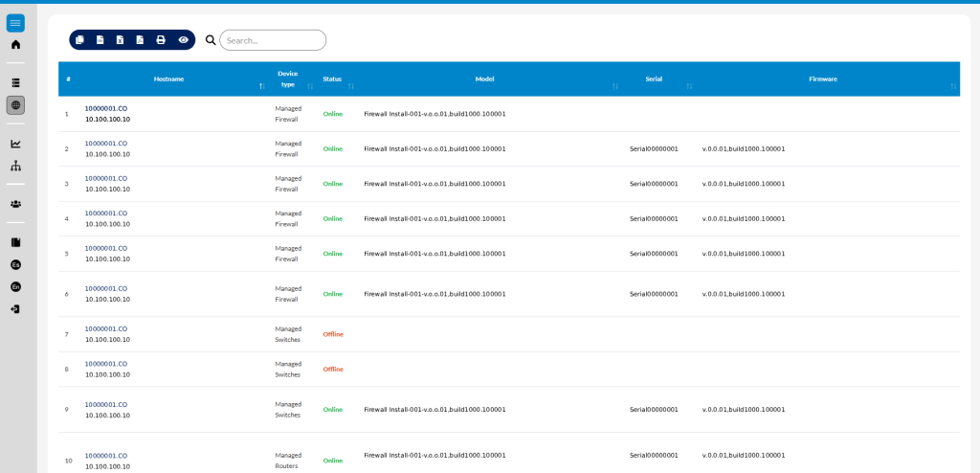Open hostname 10000001.CO link in row 5
Screen dimensions: 980x473
point(106,248)
